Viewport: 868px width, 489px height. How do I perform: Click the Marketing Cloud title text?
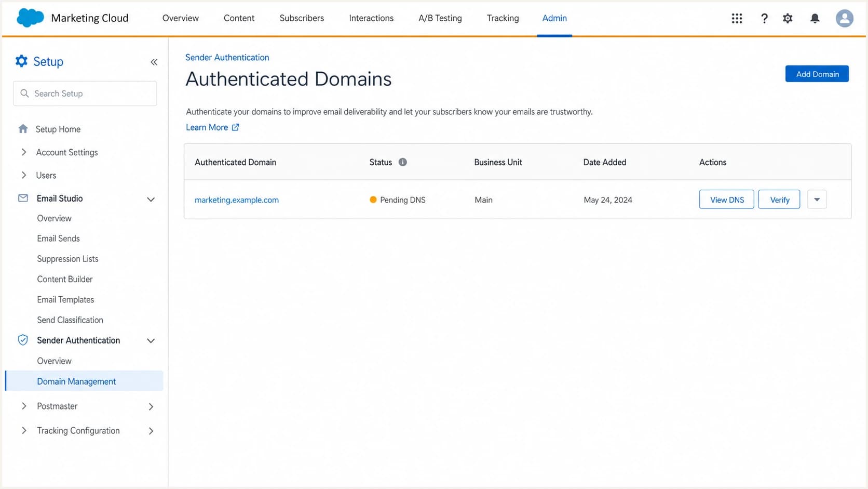click(x=90, y=18)
